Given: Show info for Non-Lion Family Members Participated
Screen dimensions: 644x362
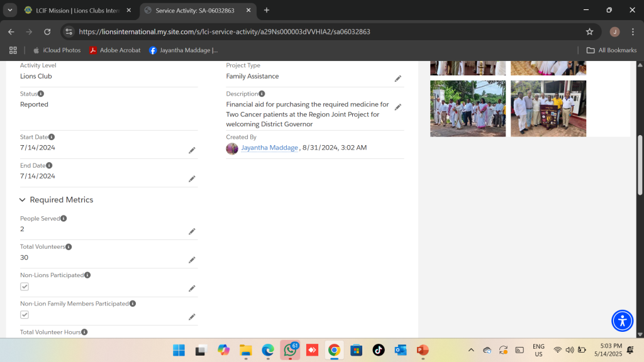Looking at the screenshot, I should (133, 304).
